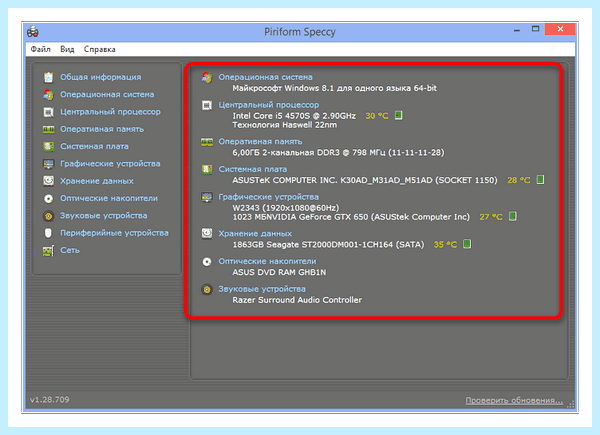Select Сеть sidebar network icon
600x435 pixels.
point(48,250)
